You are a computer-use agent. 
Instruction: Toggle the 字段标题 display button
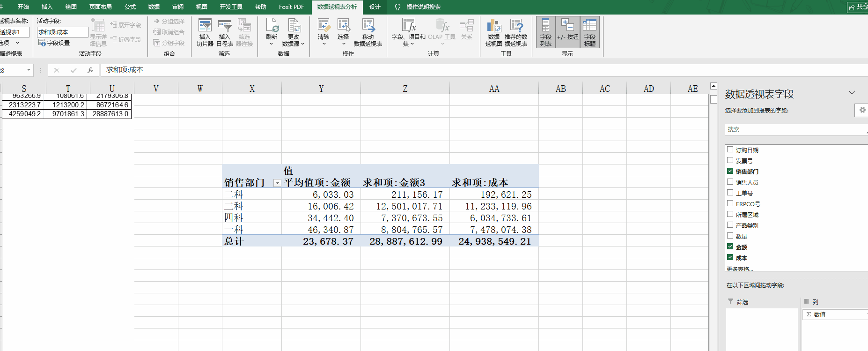(x=590, y=32)
